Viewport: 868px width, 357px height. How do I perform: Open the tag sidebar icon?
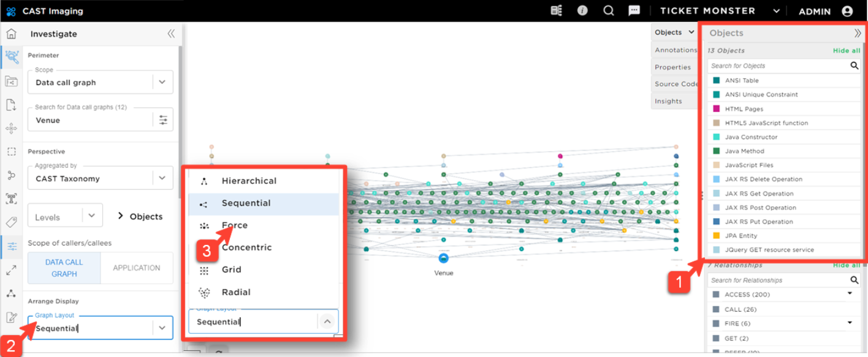[11, 222]
